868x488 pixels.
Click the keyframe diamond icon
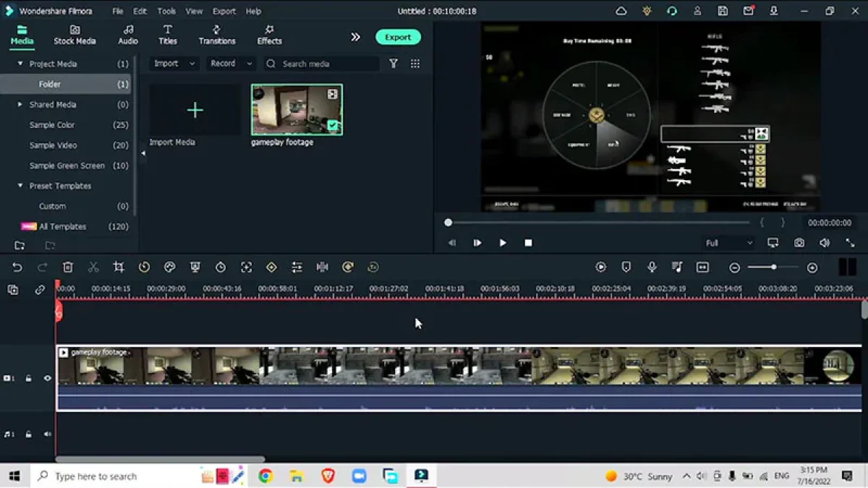click(x=271, y=267)
